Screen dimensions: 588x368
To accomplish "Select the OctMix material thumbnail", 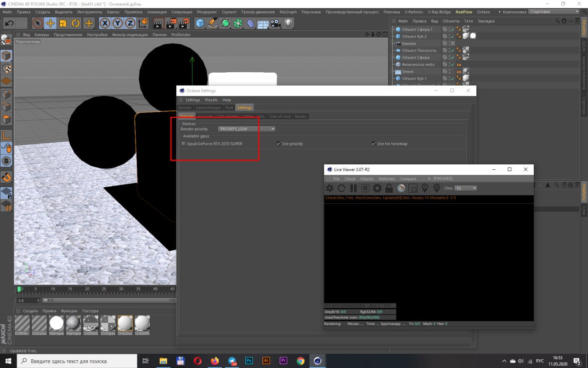I will click(x=22, y=325).
